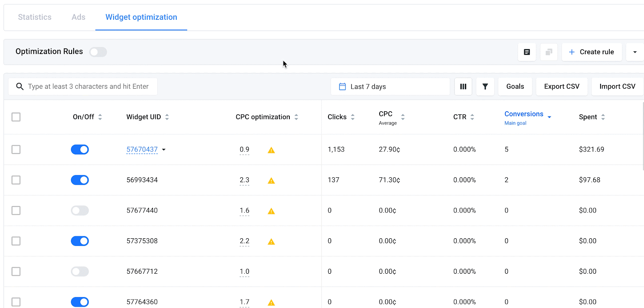Click the calendar icon in date picker

point(343,87)
